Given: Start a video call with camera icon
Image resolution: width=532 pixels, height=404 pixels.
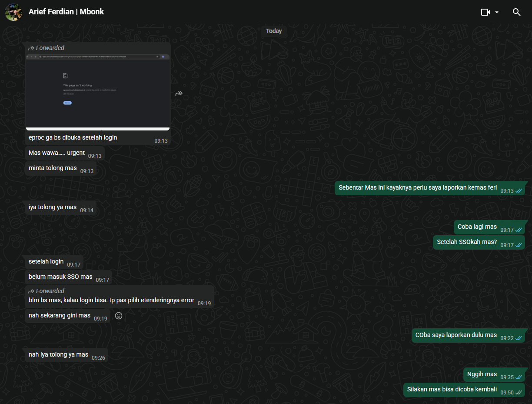Looking at the screenshot, I should [485, 12].
